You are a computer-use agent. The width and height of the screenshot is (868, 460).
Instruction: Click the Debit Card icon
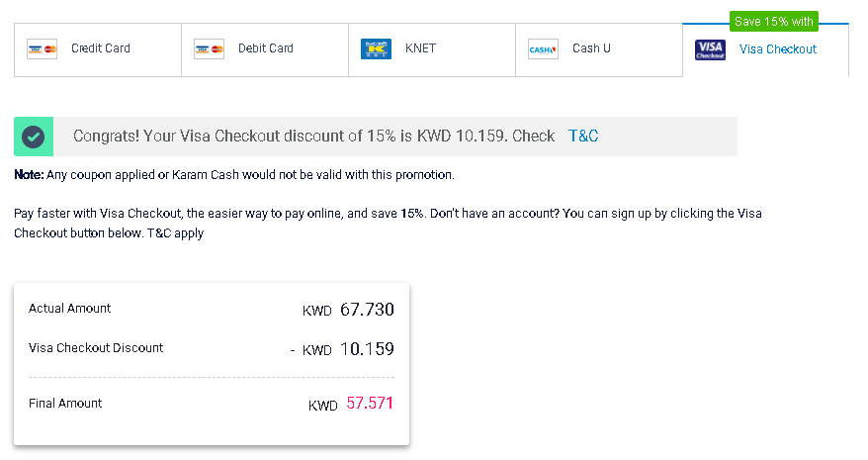[x=210, y=49]
